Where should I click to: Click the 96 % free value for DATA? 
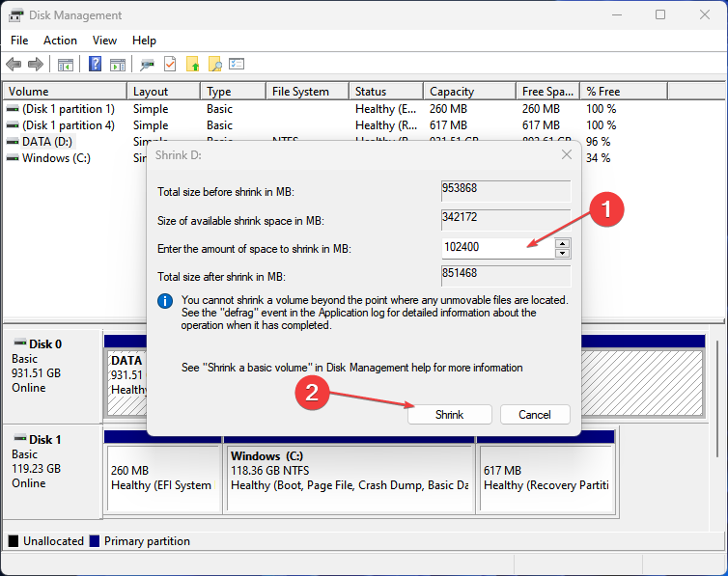coord(598,142)
